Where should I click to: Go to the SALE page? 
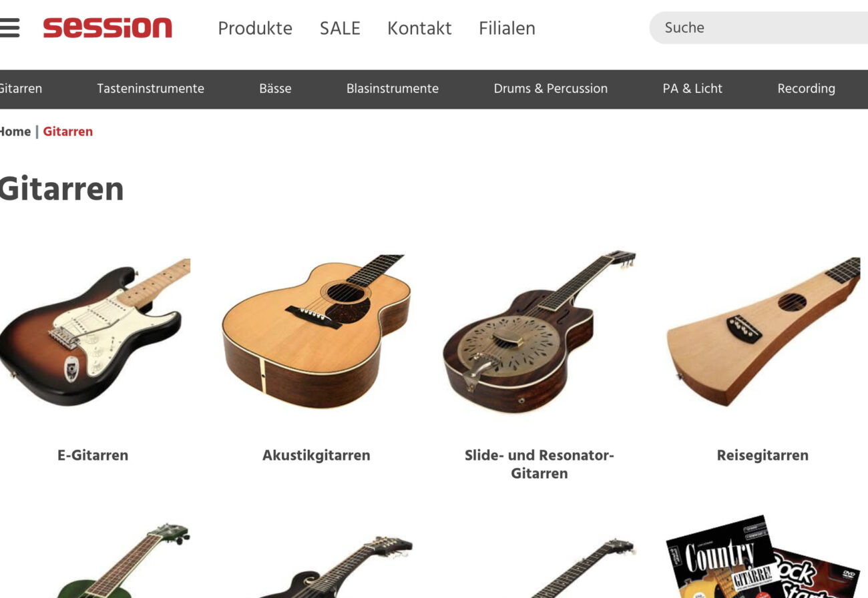[x=340, y=28]
